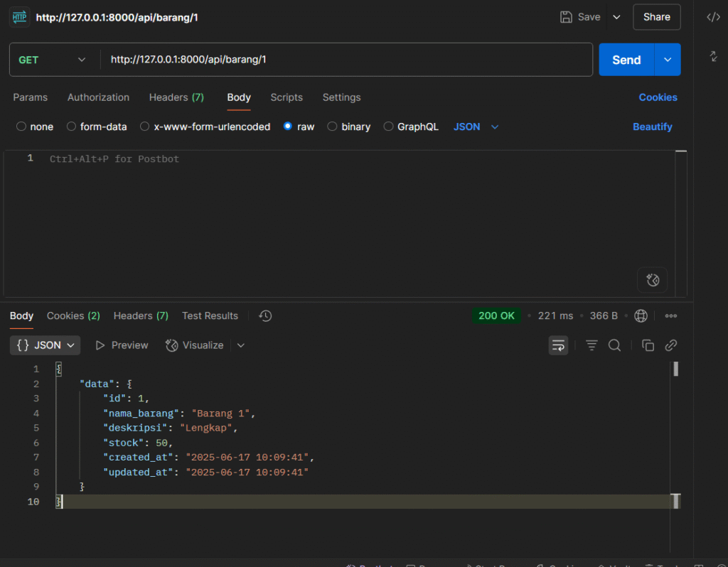Click the link icon in response toolbar
Viewport: 728px width, 567px height.
coord(670,345)
